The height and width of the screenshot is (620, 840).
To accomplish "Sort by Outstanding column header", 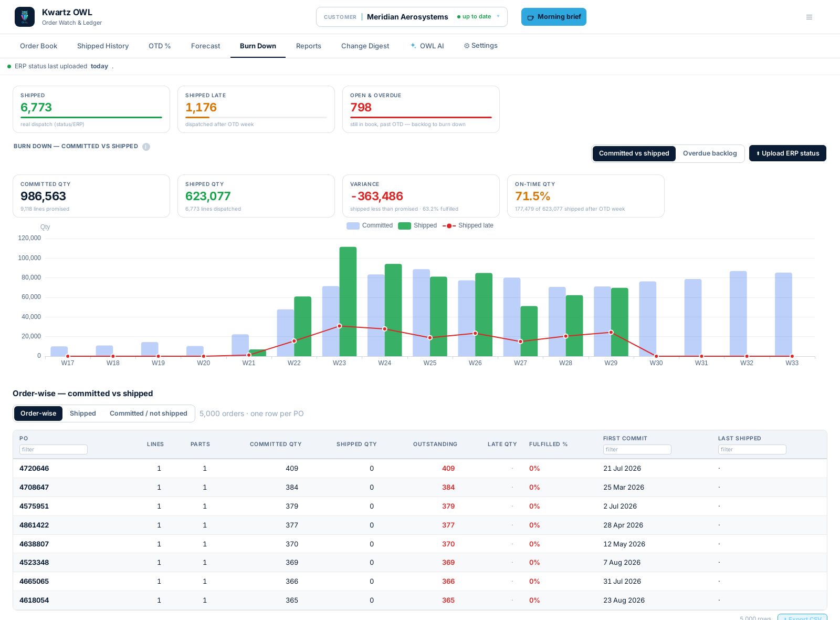I will tap(435, 444).
